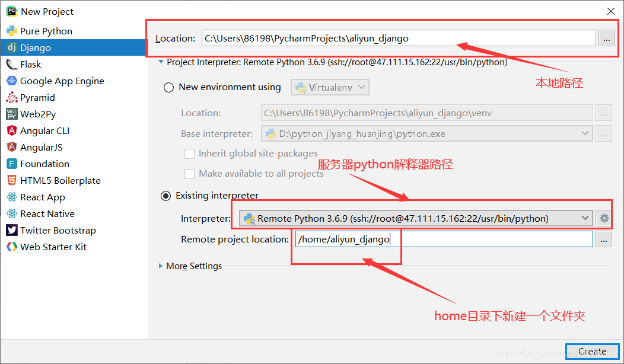624x364 pixels.
Task: Browse for Base interpreter file
Action: 604,133
